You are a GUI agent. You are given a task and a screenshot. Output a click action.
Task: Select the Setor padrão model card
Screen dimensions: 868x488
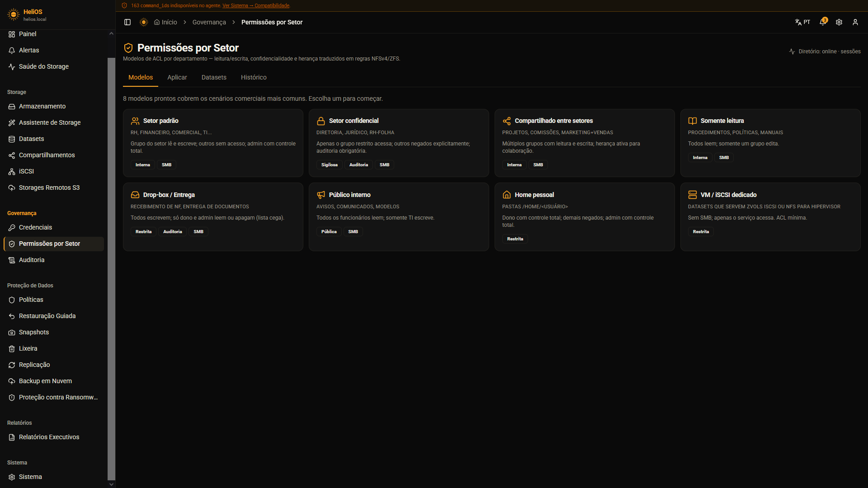[213, 143]
